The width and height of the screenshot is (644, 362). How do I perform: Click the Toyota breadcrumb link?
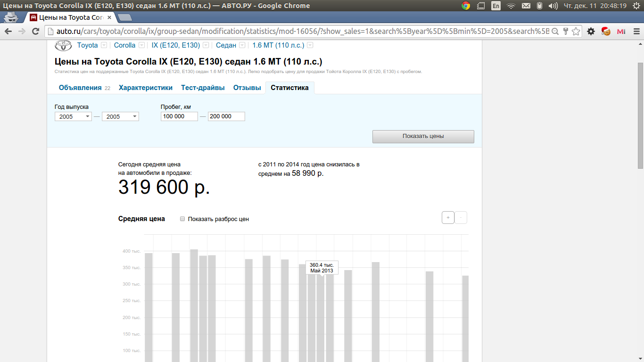click(88, 45)
